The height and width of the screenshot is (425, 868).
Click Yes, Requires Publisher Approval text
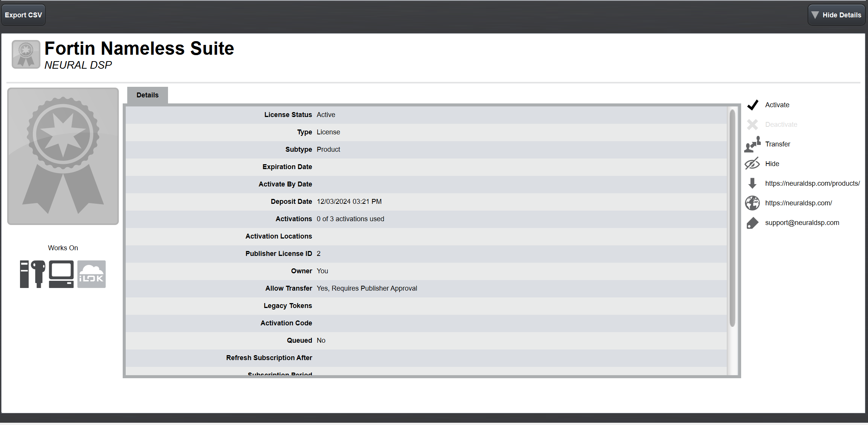click(367, 288)
